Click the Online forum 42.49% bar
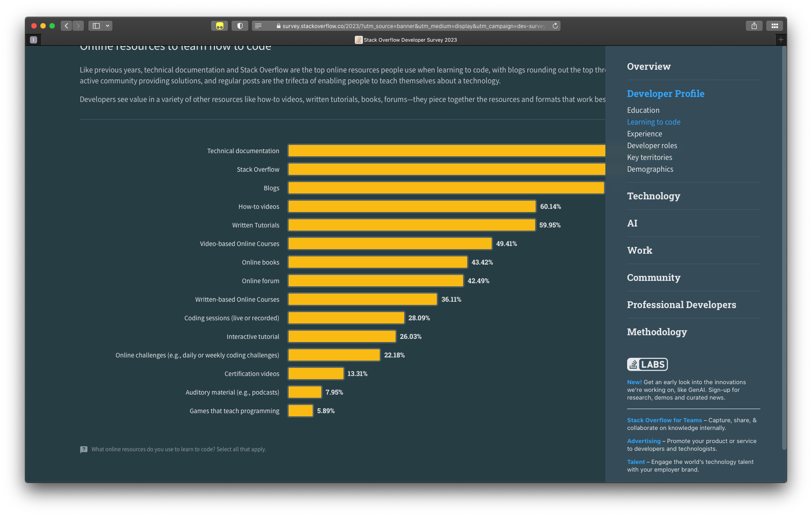Image resolution: width=812 pixels, height=516 pixels. point(376,281)
